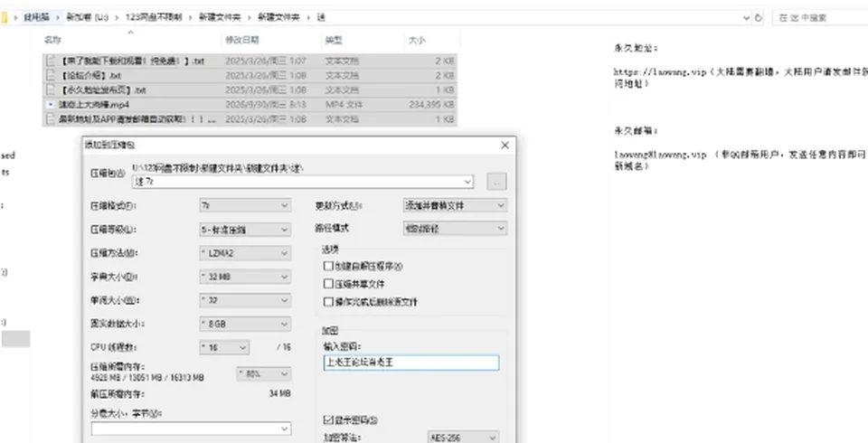Expand the archive name history dropdown arrow

point(468,181)
